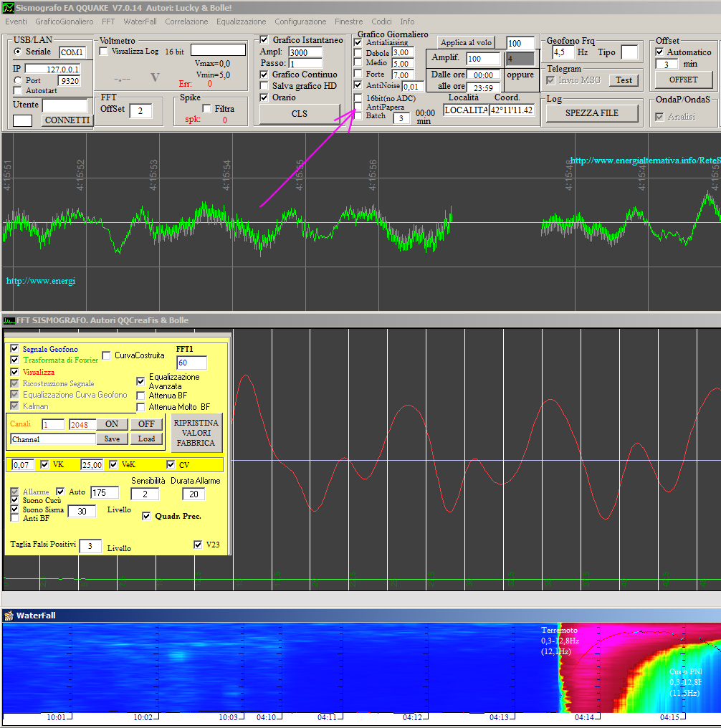Click RIPRISTINA VALORI FABBRICA button
This screenshot has width=721, height=728.
coord(196,433)
